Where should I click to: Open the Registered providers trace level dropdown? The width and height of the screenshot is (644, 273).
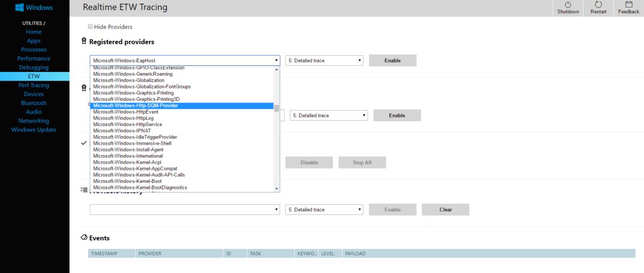(x=324, y=61)
